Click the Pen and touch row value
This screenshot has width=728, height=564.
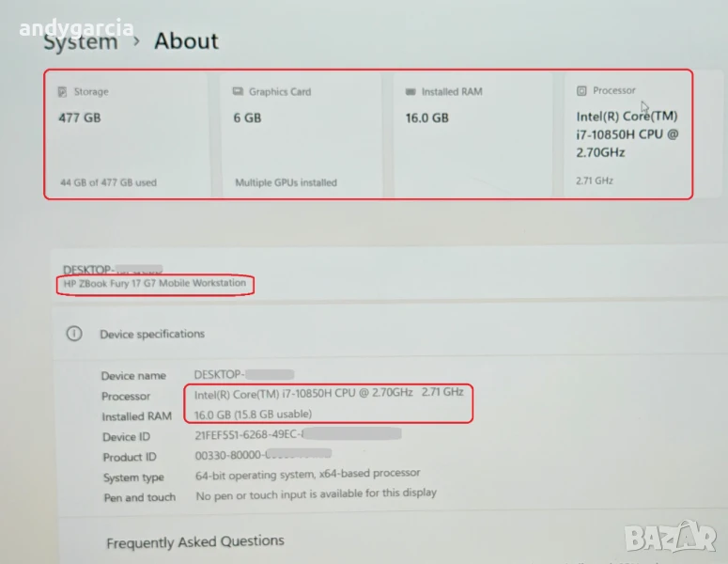click(x=316, y=493)
